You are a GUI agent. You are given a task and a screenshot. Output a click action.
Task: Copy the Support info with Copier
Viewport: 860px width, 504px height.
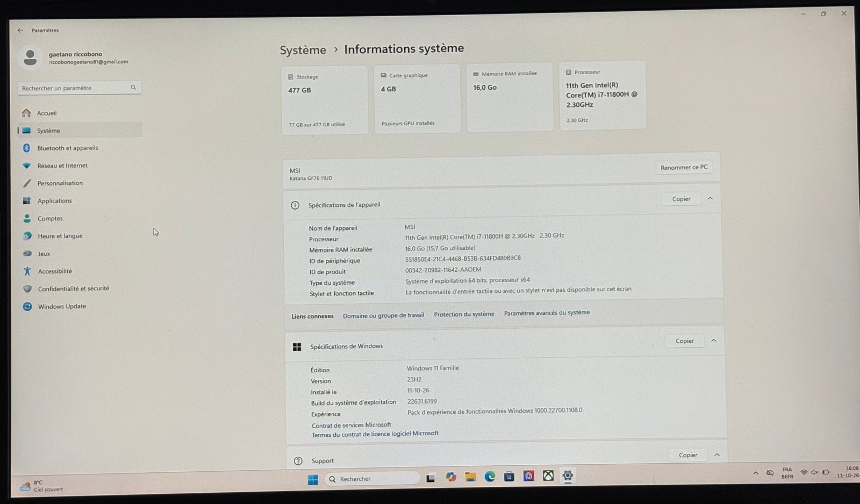tap(688, 455)
